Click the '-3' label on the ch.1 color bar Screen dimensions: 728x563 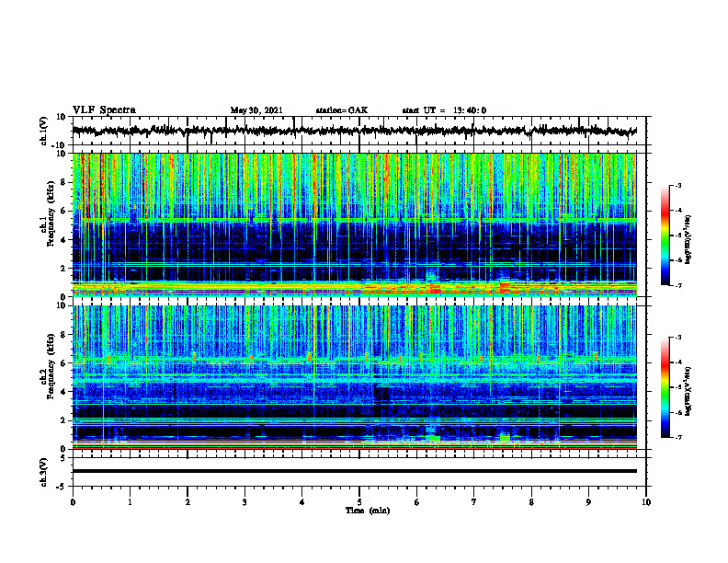(x=678, y=185)
